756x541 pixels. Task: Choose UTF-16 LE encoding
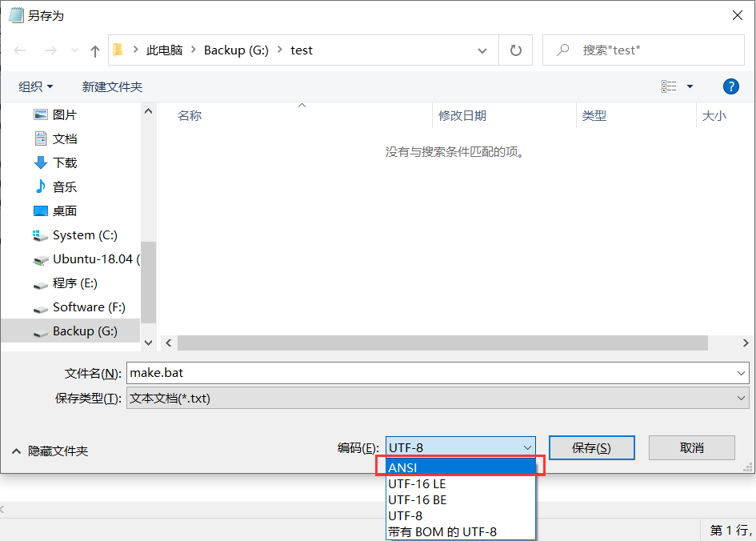[461, 483]
